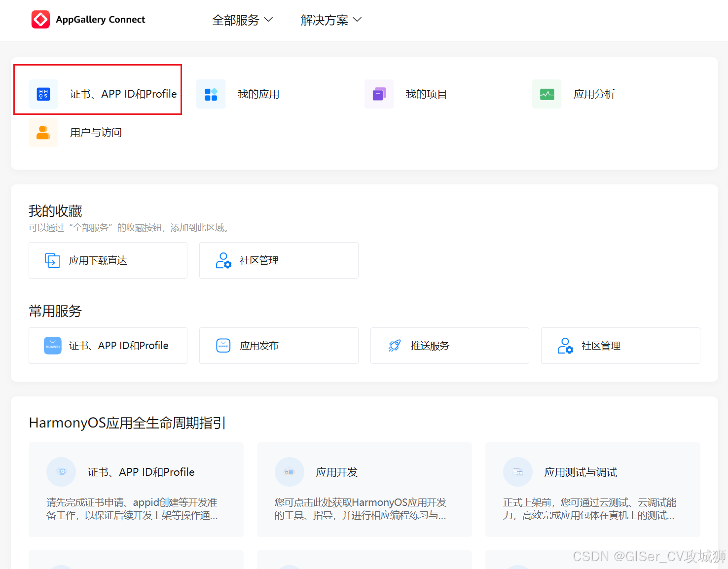Expand the 全部服务 dropdown menu

tap(242, 20)
